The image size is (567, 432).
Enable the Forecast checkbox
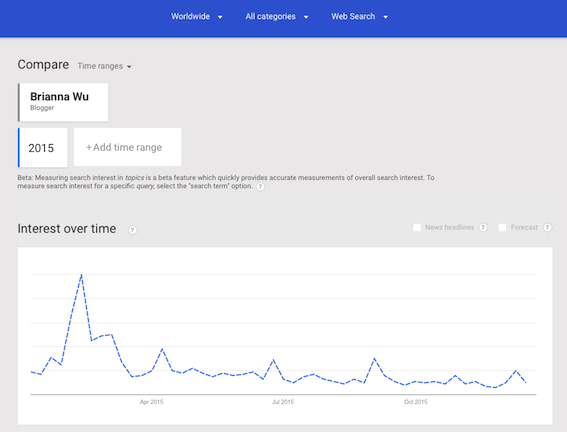(502, 227)
